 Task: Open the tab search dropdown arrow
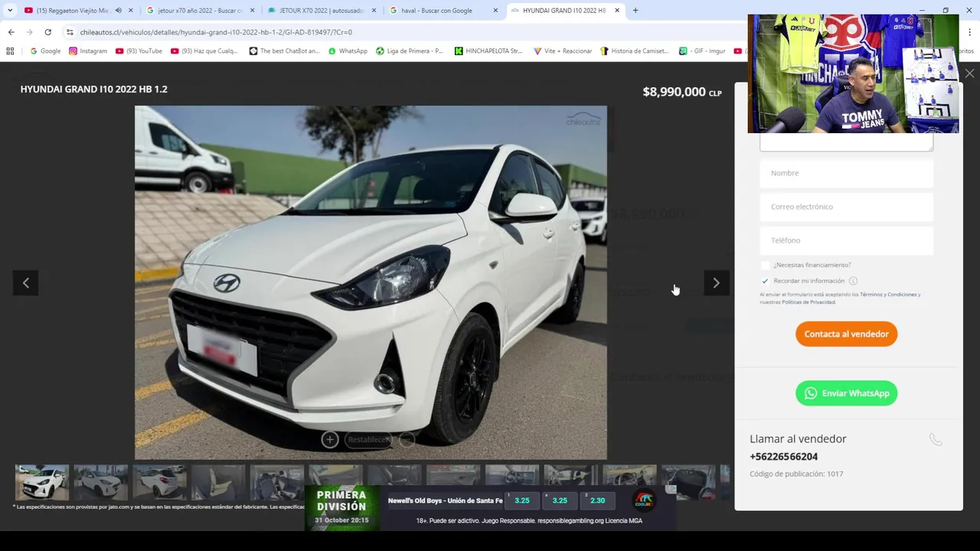click(x=10, y=11)
